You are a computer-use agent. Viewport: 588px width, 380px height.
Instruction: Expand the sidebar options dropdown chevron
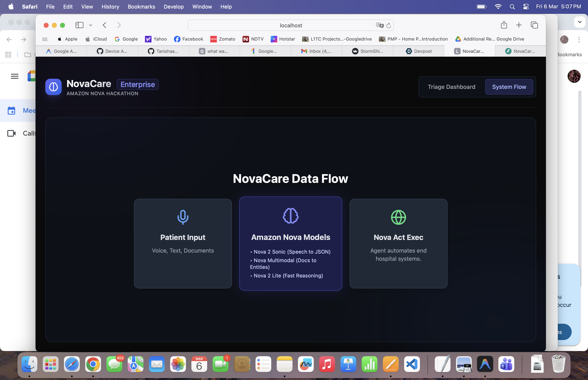[91, 25]
